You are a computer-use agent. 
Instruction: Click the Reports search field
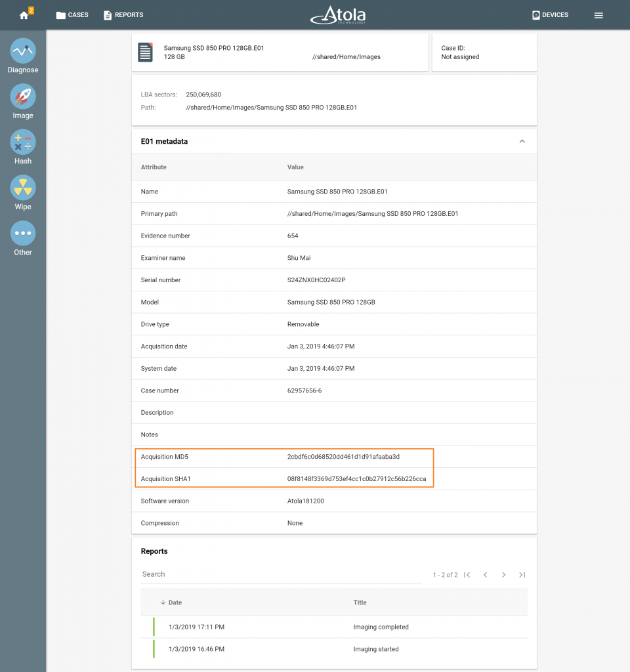pos(281,574)
